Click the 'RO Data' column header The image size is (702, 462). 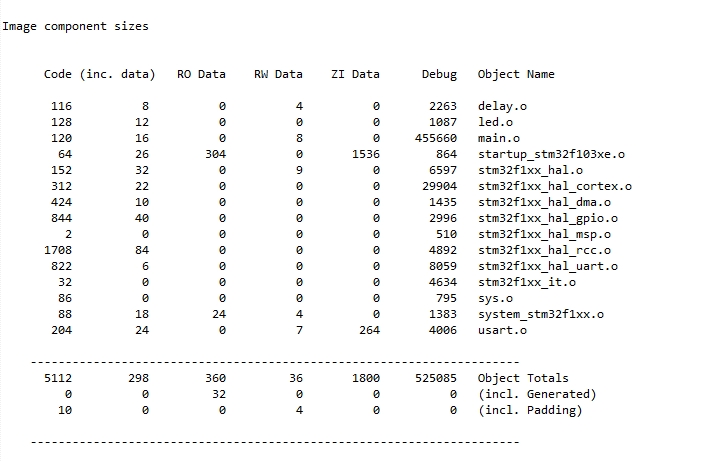coord(201,74)
